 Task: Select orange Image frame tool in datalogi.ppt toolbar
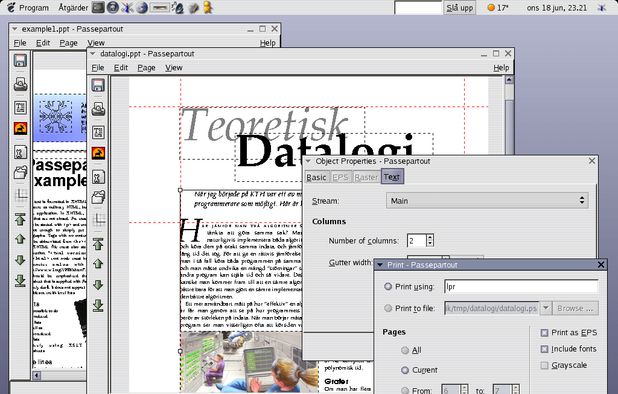tap(98, 153)
